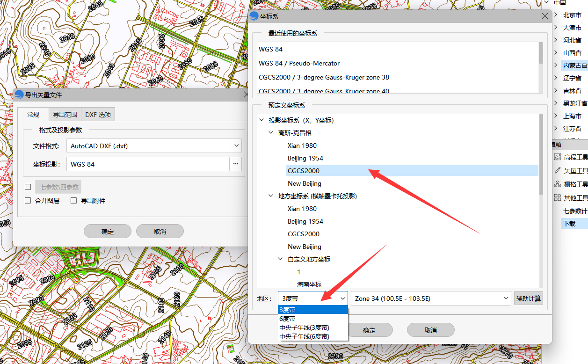
Task: Select 江苏省 in the region tree
Action: (572, 129)
